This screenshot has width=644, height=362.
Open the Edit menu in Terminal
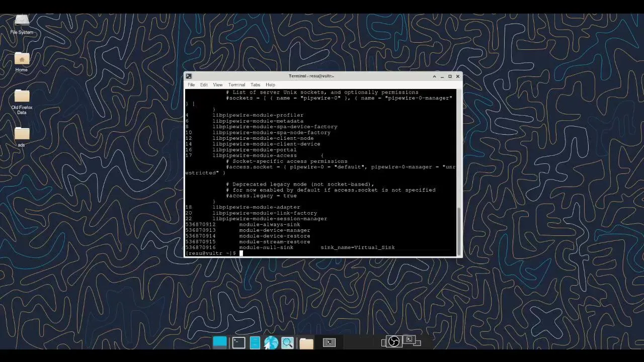[204, 85]
